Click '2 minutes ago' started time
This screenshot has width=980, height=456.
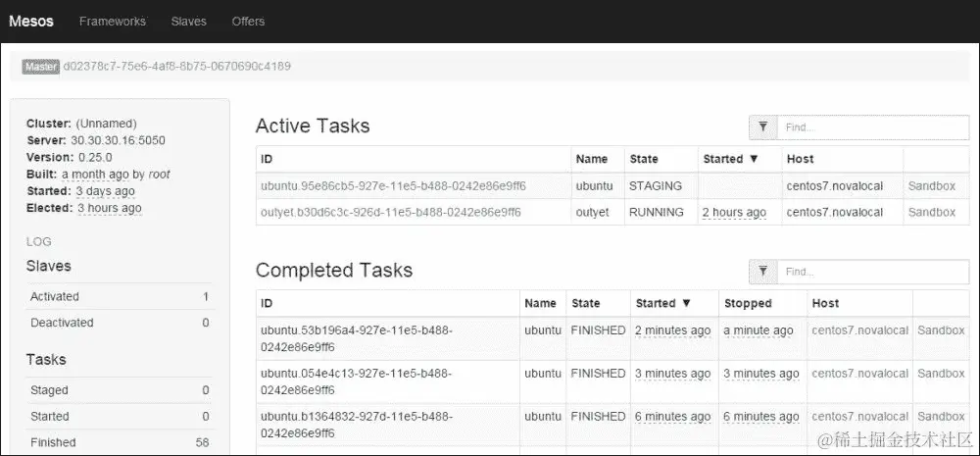[x=673, y=330]
